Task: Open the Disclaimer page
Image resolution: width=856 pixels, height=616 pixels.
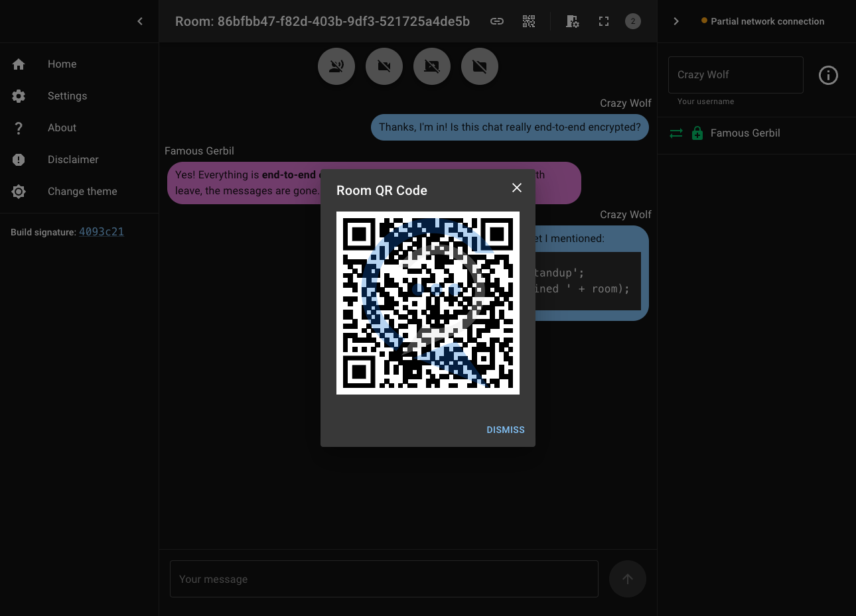Action: tap(79, 160)
